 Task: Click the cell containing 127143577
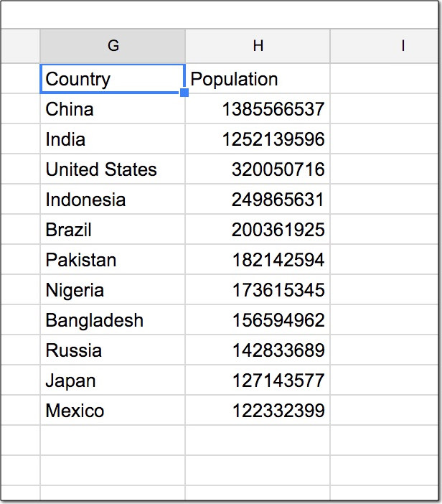click(x=258, y=381)
